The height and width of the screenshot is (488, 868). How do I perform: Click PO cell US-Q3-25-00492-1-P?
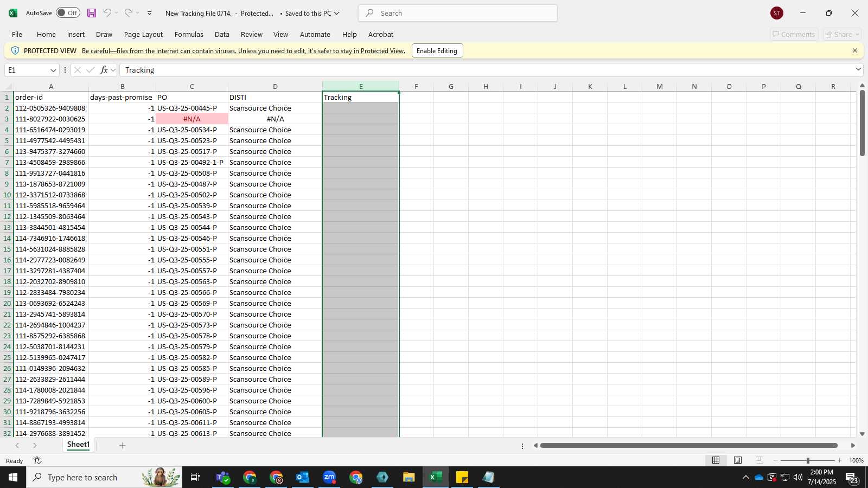pos(192,162)
